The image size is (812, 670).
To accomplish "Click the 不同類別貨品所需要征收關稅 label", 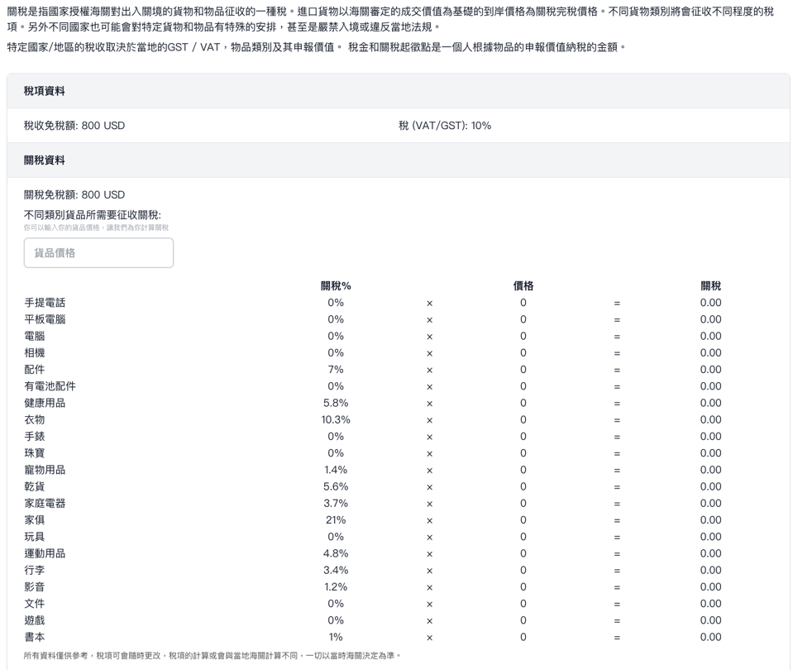I will tap(93, 215).
